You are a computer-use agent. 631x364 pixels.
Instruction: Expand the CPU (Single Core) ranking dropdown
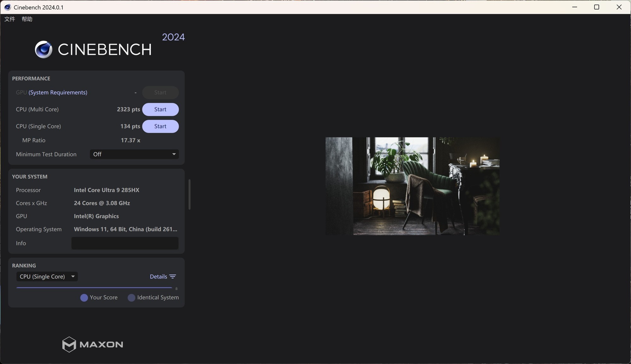point(47,277)
